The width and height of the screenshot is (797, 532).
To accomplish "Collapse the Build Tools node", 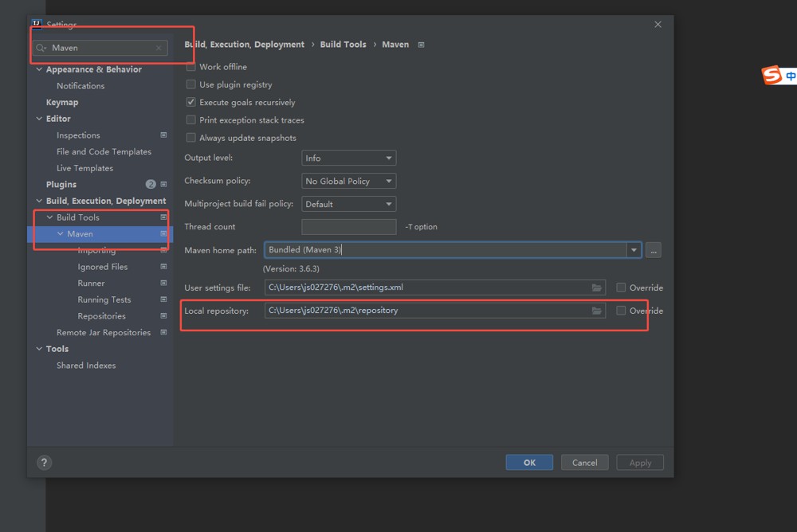I will tap(49, 217).
